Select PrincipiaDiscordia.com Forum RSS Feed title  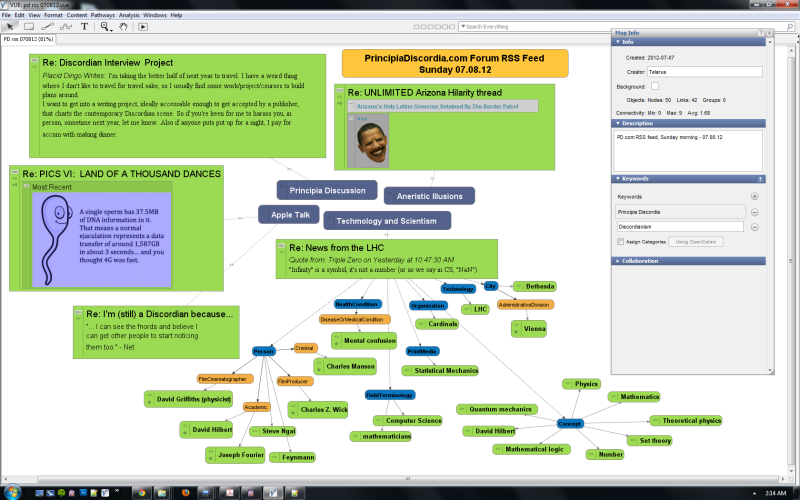click(x=455, y=64)
